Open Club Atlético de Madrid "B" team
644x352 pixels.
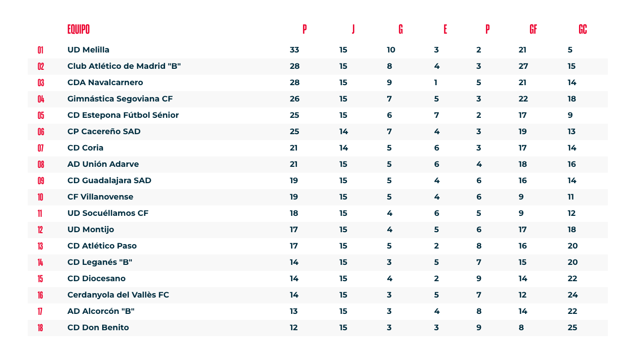point(124,66)
